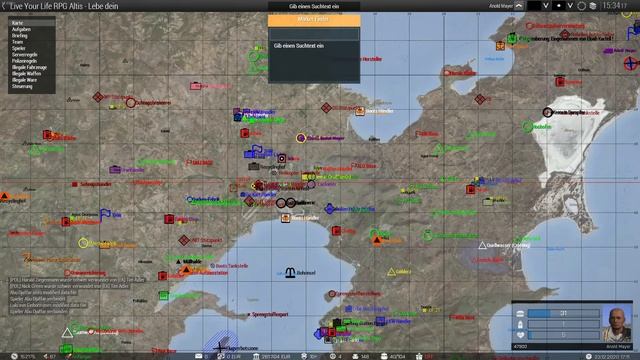Click the Boots Tankstelle marker
Image resolution: width=640 pixels, height=360 pixels.
click(213, 266)
